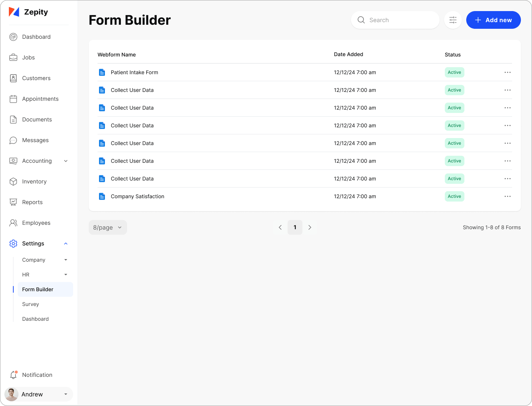Collapse the Settings section chevron
Image resolution: width=532 pixels, height=406 pixels.
click(66, 244)
